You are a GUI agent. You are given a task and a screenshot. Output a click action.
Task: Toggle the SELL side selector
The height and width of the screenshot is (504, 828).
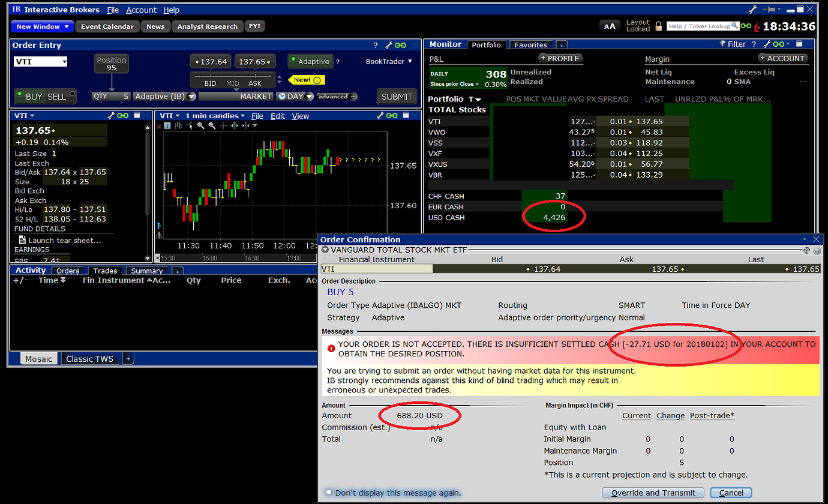tap(61, 97)
